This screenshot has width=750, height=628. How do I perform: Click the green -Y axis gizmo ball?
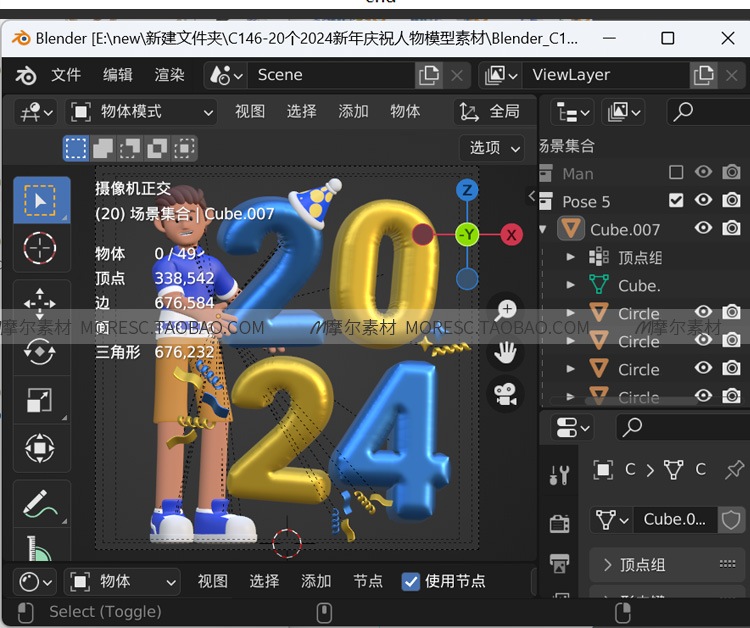tap(467, 235)
